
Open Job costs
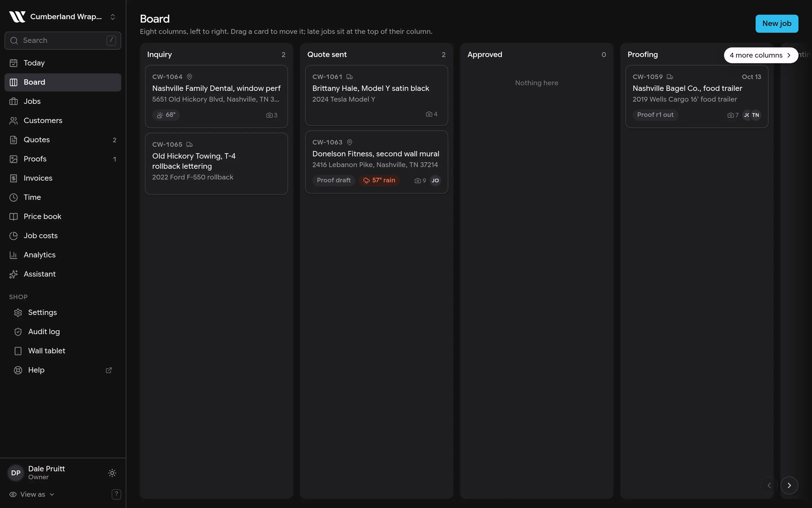pos(63,236)
